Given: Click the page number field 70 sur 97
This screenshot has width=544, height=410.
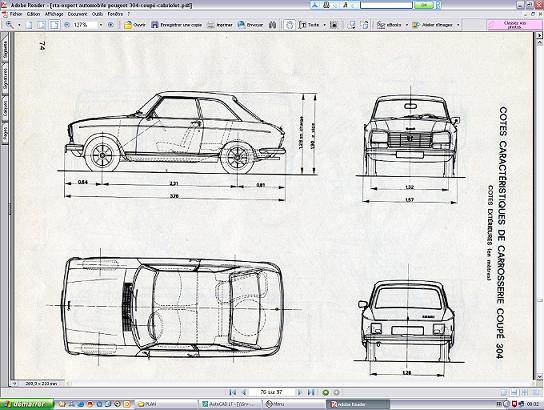Looking at the screenshot, I should tap(271, 392).
